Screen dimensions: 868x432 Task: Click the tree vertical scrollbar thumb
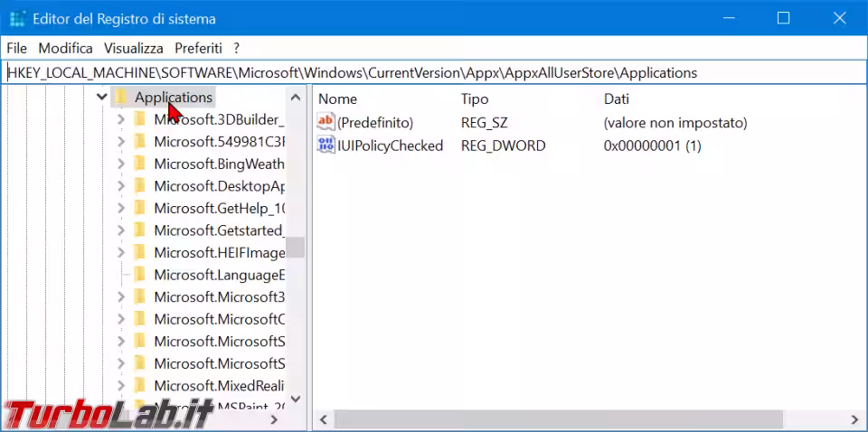click(296, 248)
